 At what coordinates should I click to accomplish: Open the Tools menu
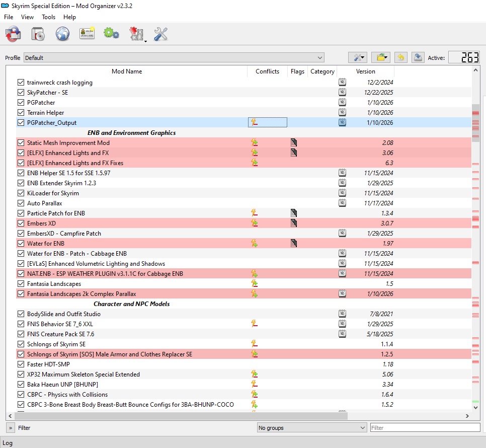click(x=48, y=17)
